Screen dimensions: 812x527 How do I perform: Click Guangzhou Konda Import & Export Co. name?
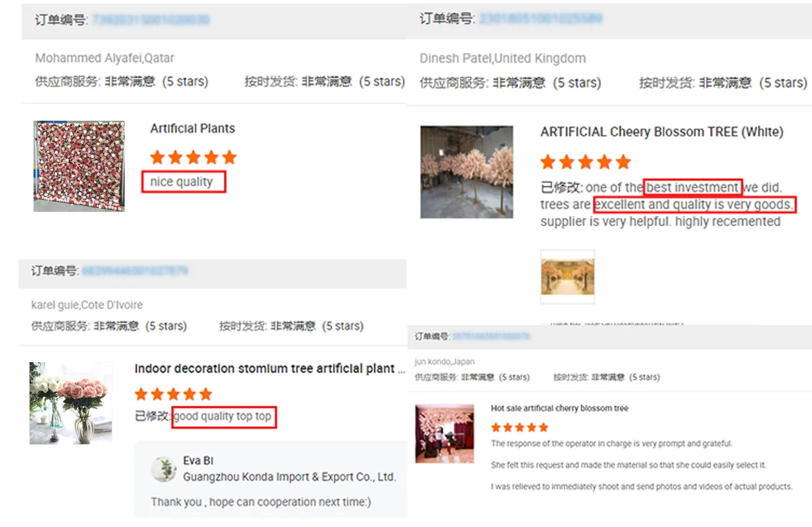[289, 477]
